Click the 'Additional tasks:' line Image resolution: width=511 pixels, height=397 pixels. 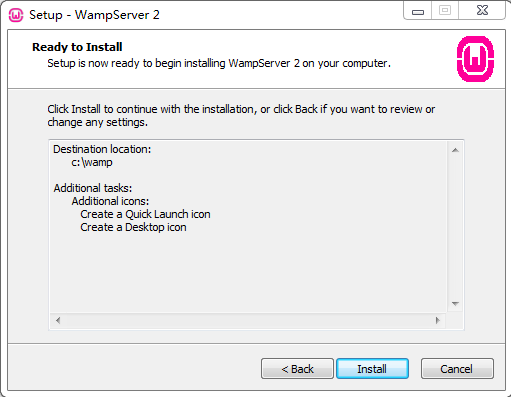(93, 188)
